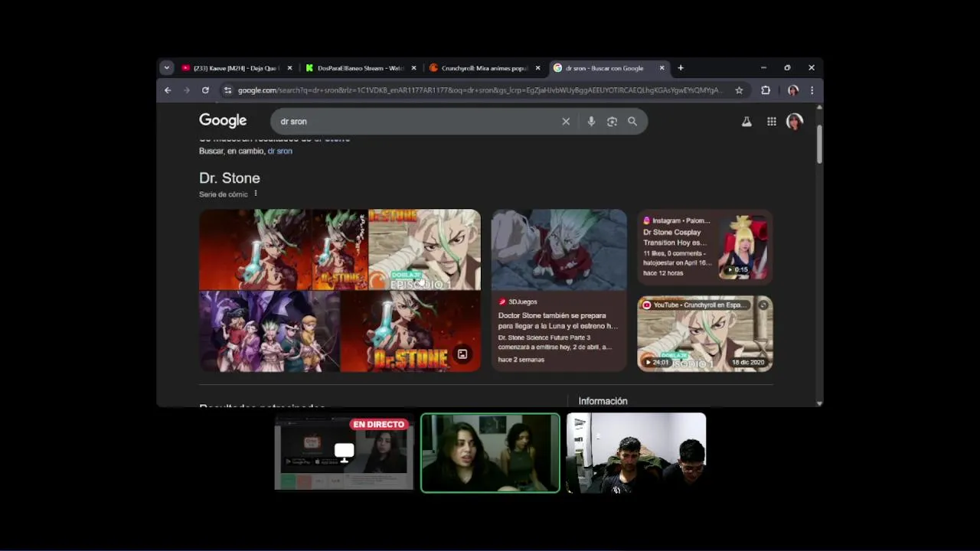Open the Dr. Stone Episodio 1 image
980x551 pixels.
pos(424,249)
